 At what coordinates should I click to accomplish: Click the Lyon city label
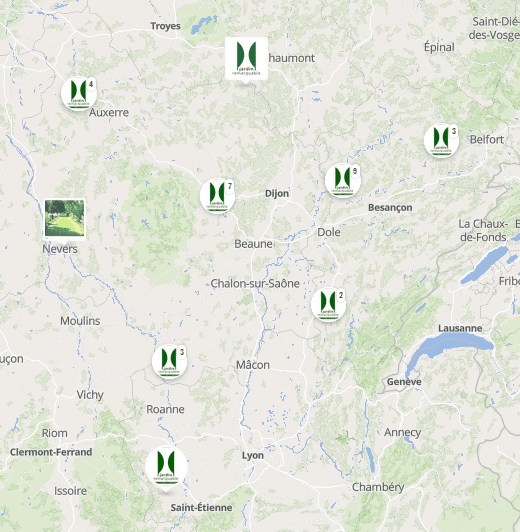253,456
